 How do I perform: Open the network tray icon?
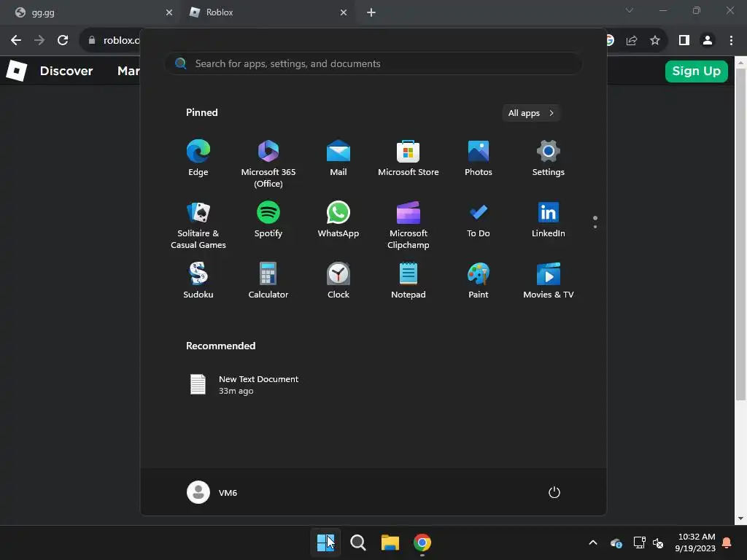(x=639, y=542)
